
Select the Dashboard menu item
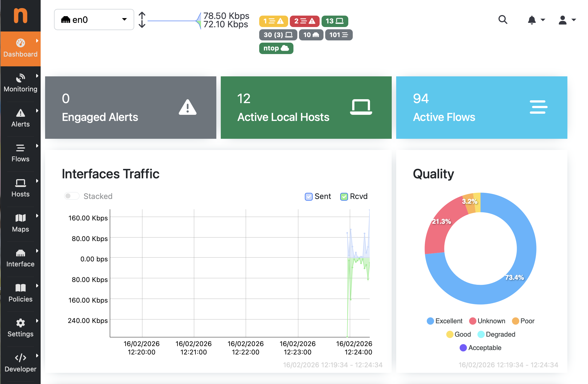pyautogui.click(x=20, y=49)
